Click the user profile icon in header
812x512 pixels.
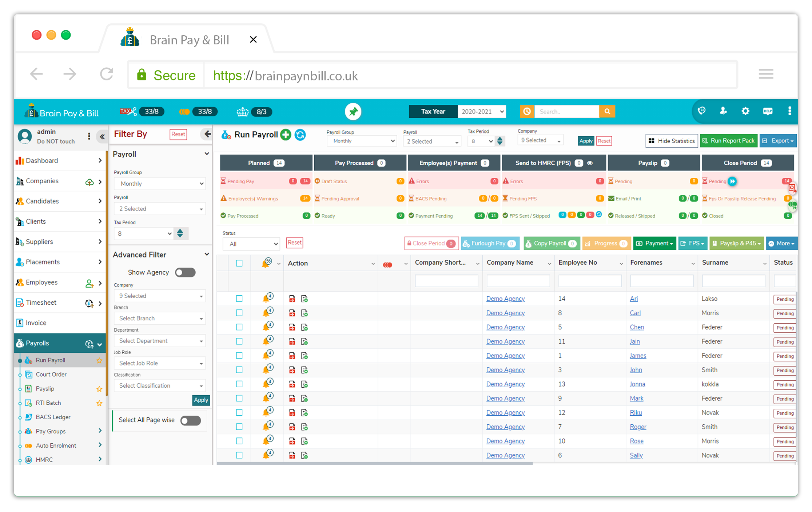click(x=723, y=111)
